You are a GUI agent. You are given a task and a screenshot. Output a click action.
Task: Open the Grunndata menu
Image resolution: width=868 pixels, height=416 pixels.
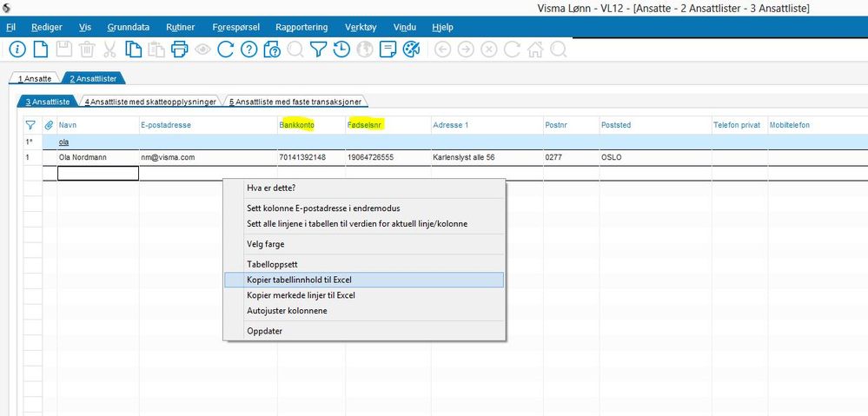coord(129,27)
